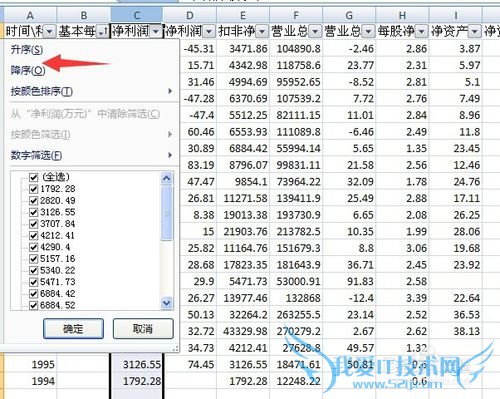Uncheck the 4290.4 filter value
This screenshot has height=399, width=500.
[x=33, y=247]
